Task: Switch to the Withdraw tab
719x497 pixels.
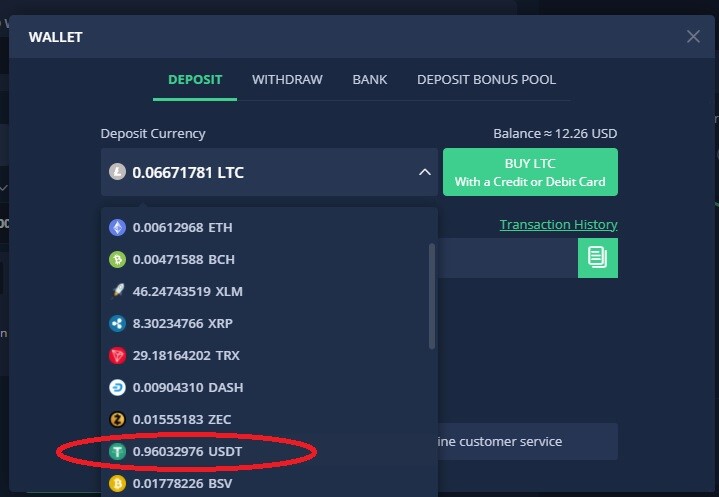Action: pos(287,80)
